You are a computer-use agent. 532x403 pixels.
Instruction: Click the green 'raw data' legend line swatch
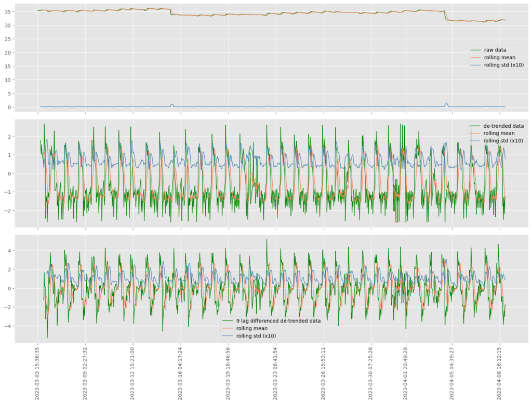coord(475,50)
